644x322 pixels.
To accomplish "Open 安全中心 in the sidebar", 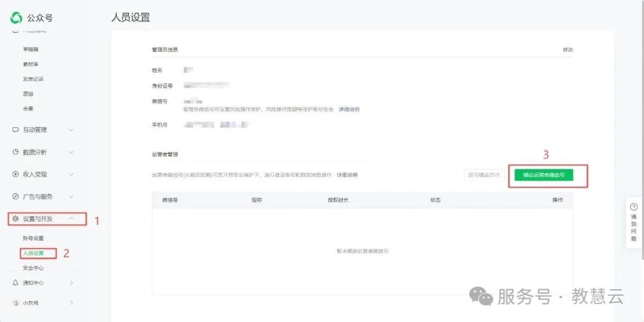I will point(33,268).
